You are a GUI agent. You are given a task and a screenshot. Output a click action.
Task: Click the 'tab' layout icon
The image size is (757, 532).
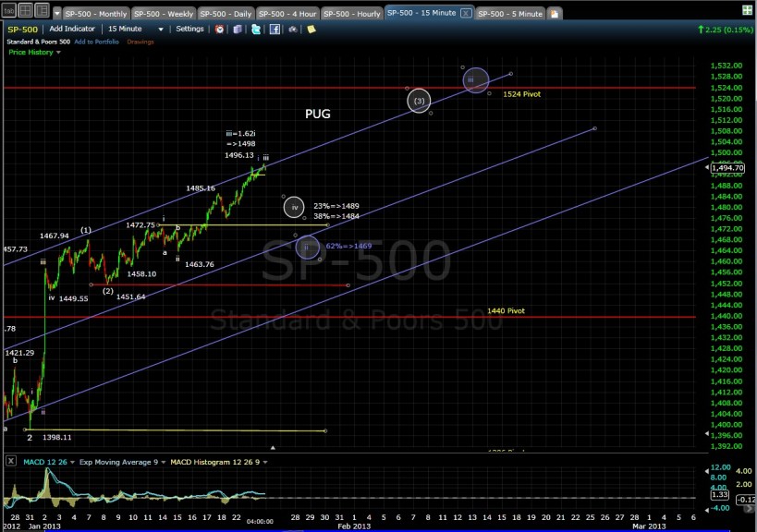tap(9, 10)
